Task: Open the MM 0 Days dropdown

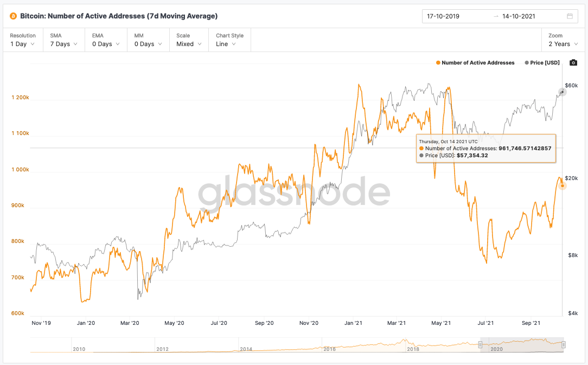Action: click(148, 40)
